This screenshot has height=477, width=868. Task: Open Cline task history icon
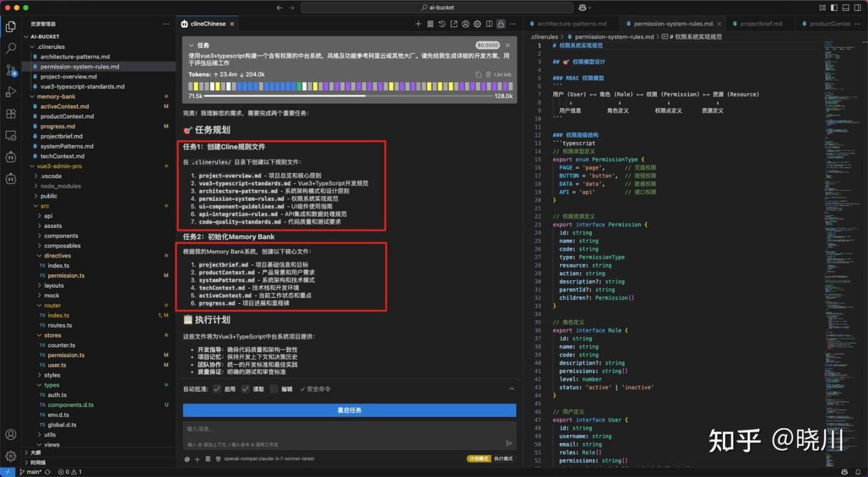click(x=442, y=24)
